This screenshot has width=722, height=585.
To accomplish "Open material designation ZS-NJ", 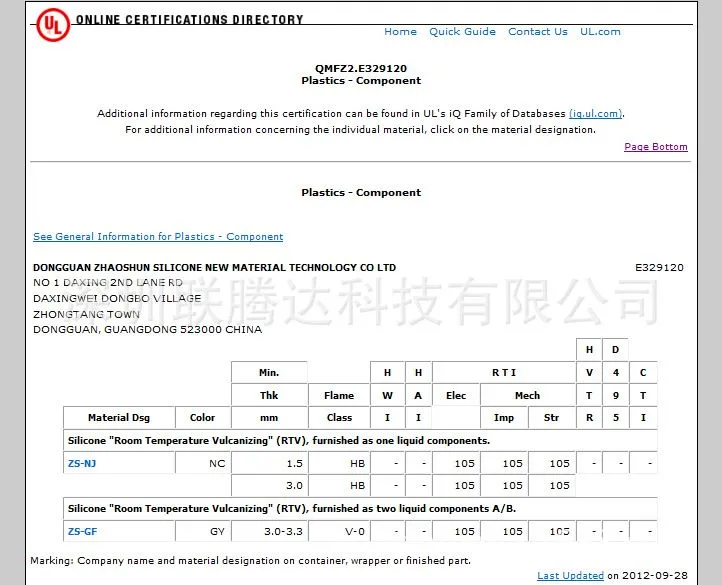I will click(82, 463).
